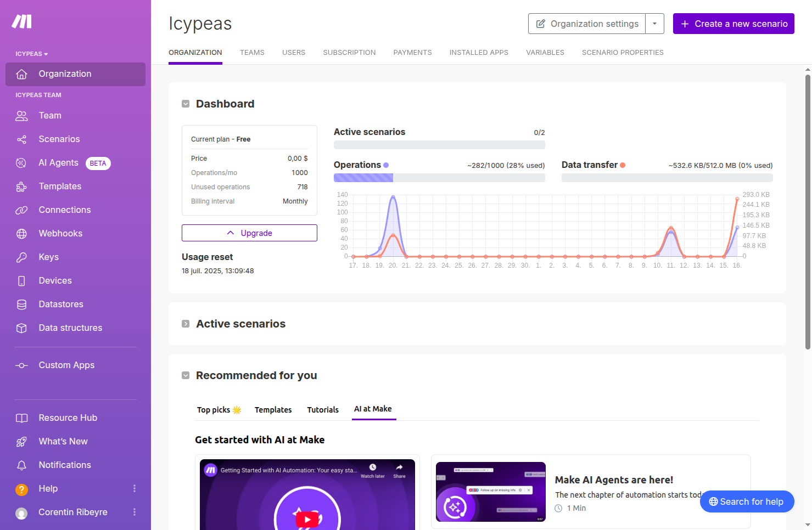Open the ICYPEAS organization switcher
Screen dimensions: 812x530
point(32,54)
